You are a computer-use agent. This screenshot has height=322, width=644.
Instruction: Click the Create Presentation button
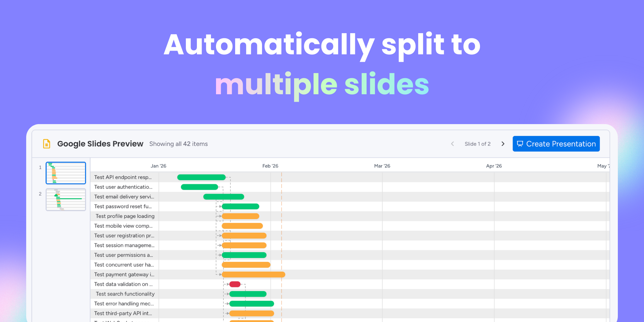click(x=556, y=144)
